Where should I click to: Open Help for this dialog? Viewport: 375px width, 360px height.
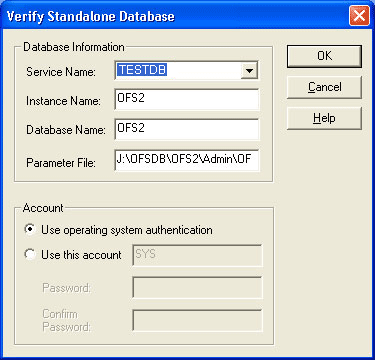point(324,118)
